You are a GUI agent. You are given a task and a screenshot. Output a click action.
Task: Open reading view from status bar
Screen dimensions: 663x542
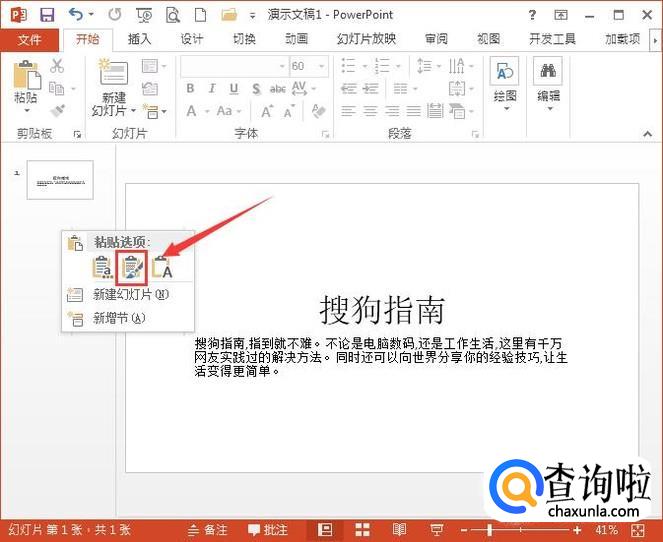(x=399, y=529)
